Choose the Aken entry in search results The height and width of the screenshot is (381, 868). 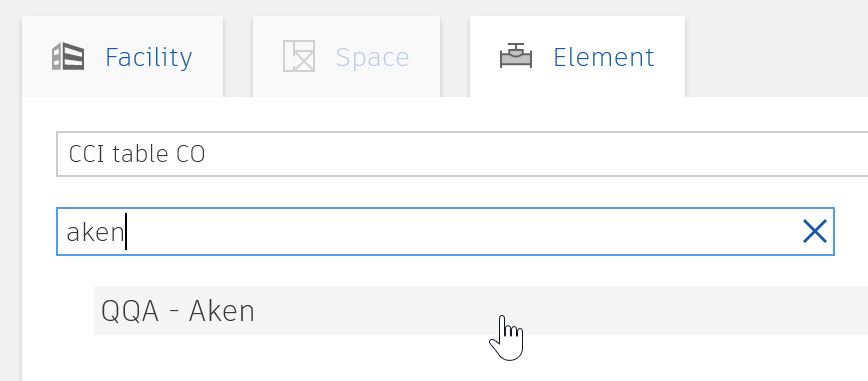(481, 311)
